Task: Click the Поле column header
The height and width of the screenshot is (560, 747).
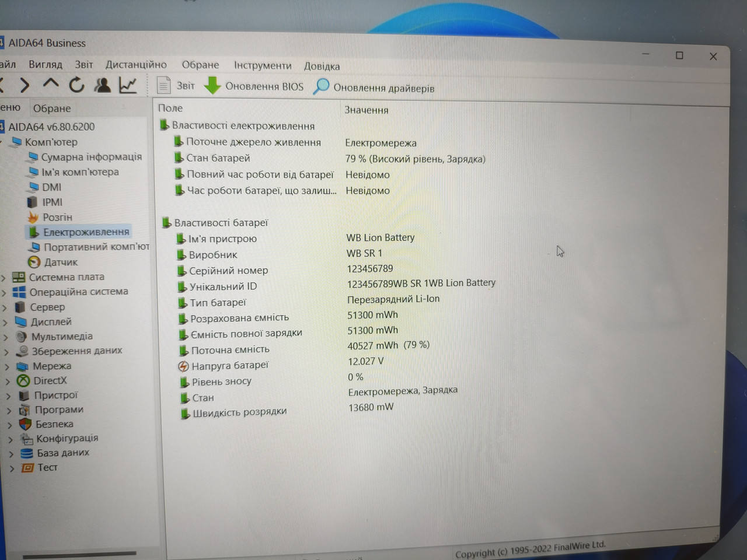Action: tap(170, 108)
